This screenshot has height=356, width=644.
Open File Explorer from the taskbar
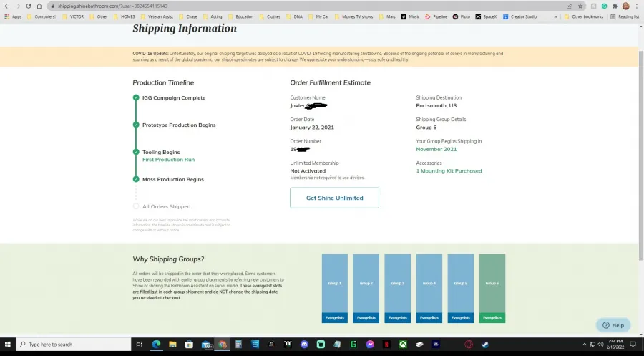(172, 345)
